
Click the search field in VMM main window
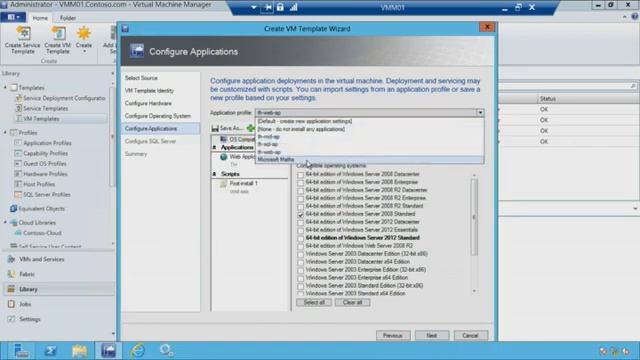[567, 86]
